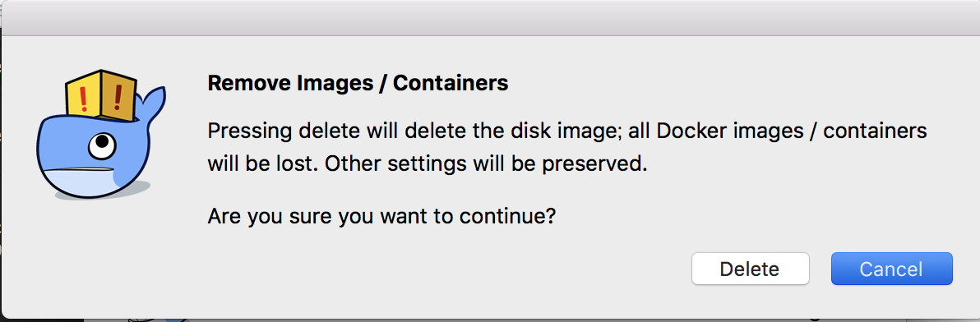
Task: Click the word "Containers" in the bold heading
Action: pyautogui.click(x=450, y=83)
